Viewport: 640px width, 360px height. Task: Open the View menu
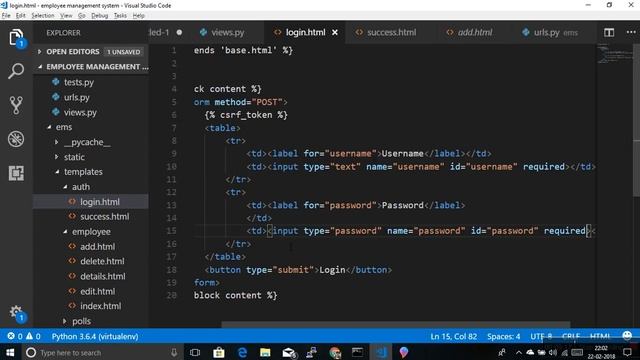(66, 16)
